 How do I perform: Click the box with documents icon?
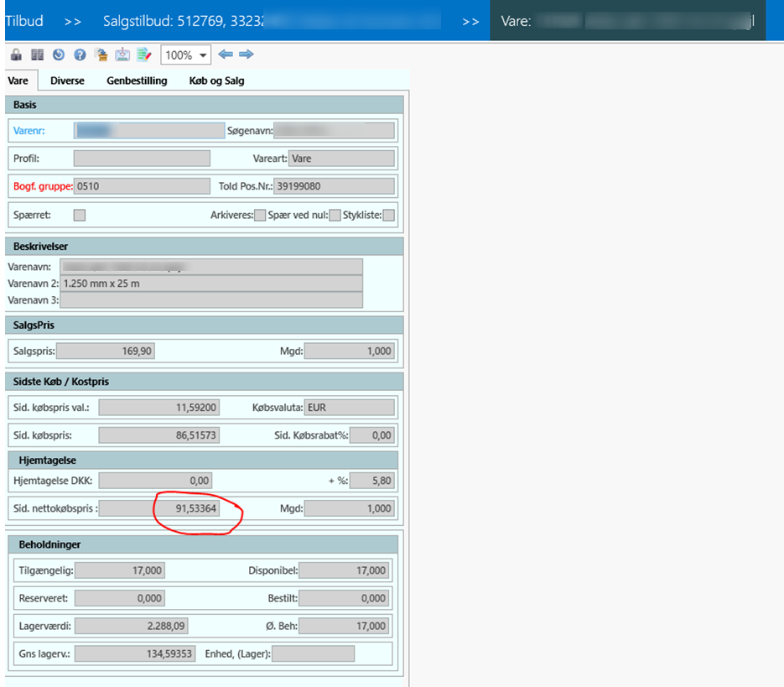[x=101, y=55]
